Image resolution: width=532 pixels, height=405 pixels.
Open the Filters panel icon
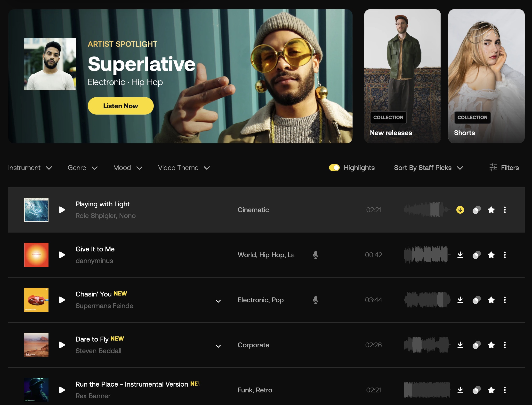[493, 168]
